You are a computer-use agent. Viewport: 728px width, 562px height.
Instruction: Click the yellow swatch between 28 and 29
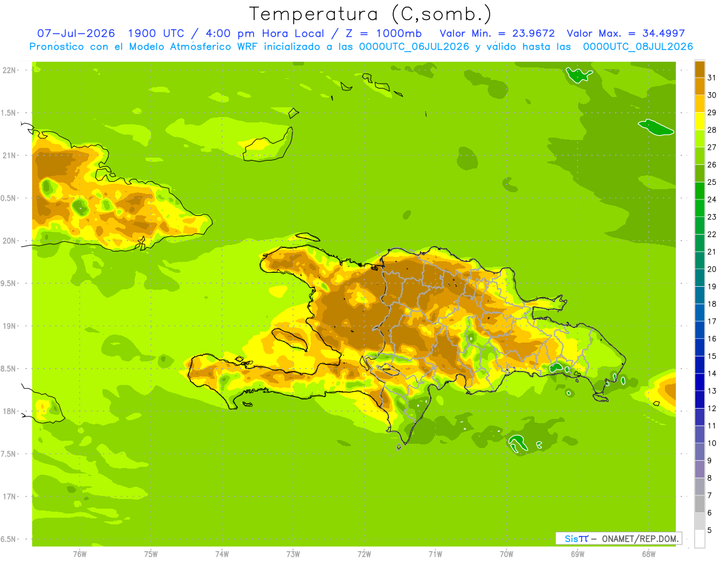[x=699, y=121]
